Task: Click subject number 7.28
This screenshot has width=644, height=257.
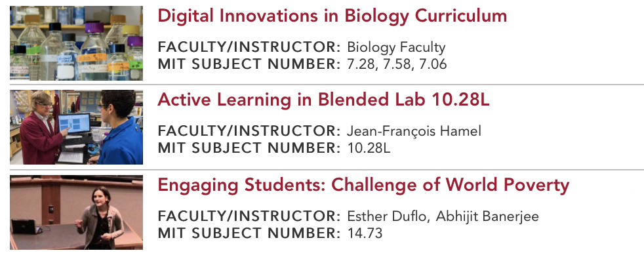Action: tap(362, 64)
